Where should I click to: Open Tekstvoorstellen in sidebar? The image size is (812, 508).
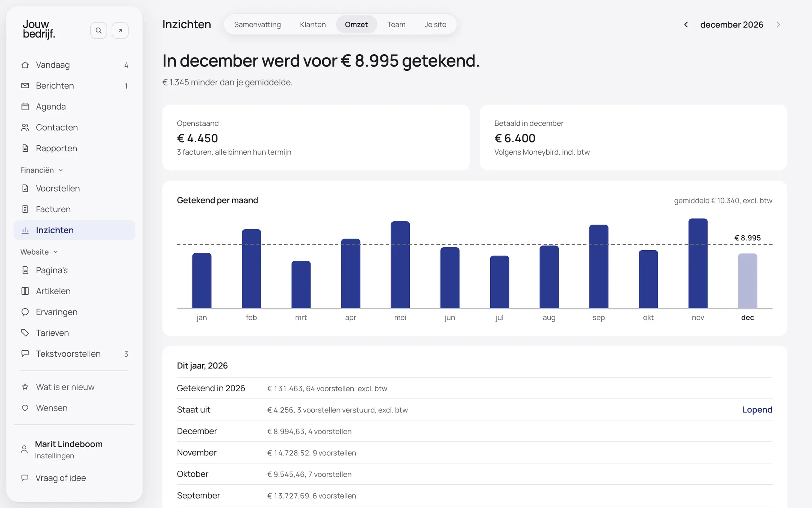pyautogui.click(x=74, y=354)
